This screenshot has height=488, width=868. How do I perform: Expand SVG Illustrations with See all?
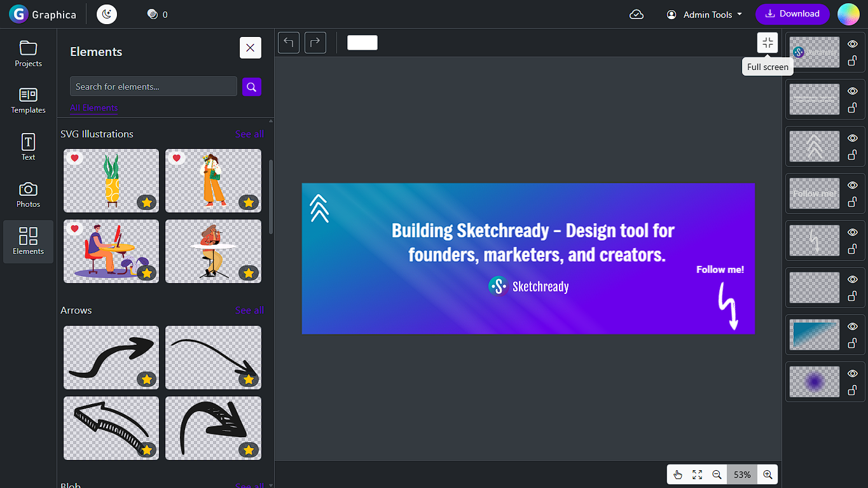(x=249, y=134)
